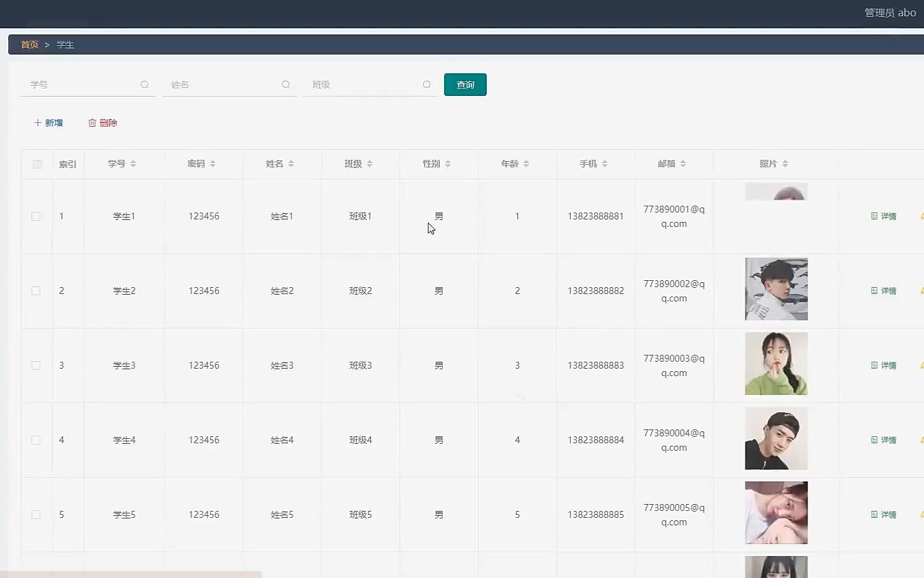Open photo thumbnail of 学生3
Screen dimensions: 924x578
point(776,364)
